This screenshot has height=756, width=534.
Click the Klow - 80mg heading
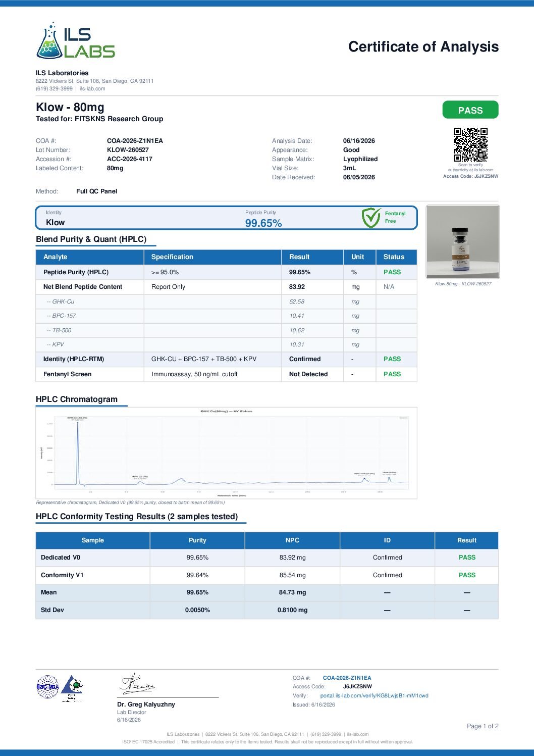coord(70,107)
